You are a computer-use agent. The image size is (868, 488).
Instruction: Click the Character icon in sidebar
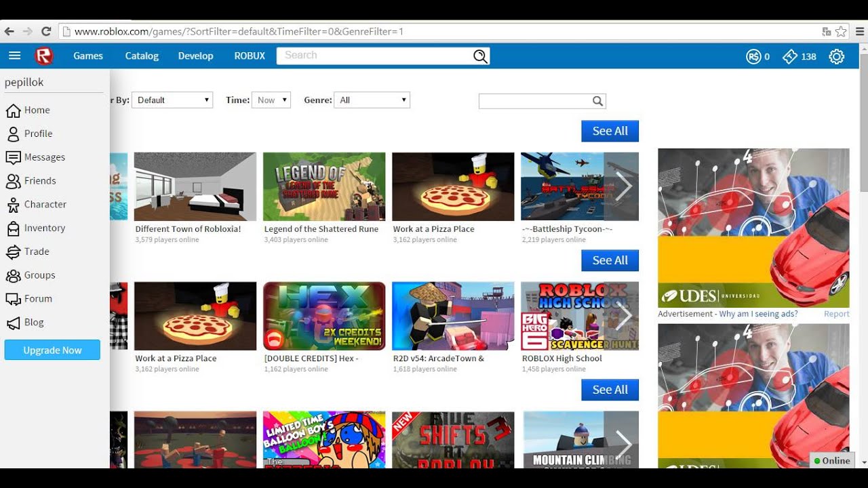coord(13,205)
